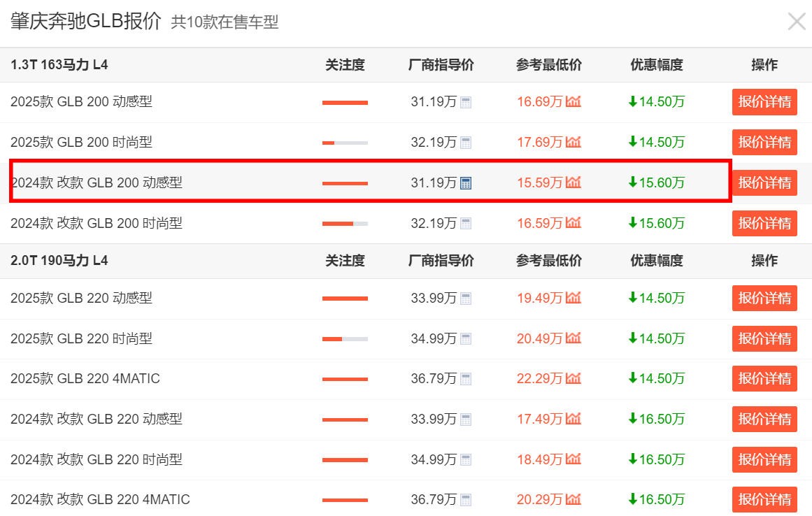
Task: Open the 2024款 改款 GLB 200 时尚型 link
Action: pyautogui.click(x=97, y=222)
